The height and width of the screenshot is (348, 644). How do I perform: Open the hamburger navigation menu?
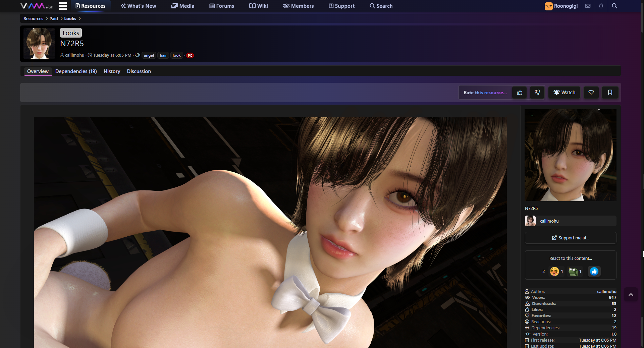pyautogui.click(x=63, y=6)
